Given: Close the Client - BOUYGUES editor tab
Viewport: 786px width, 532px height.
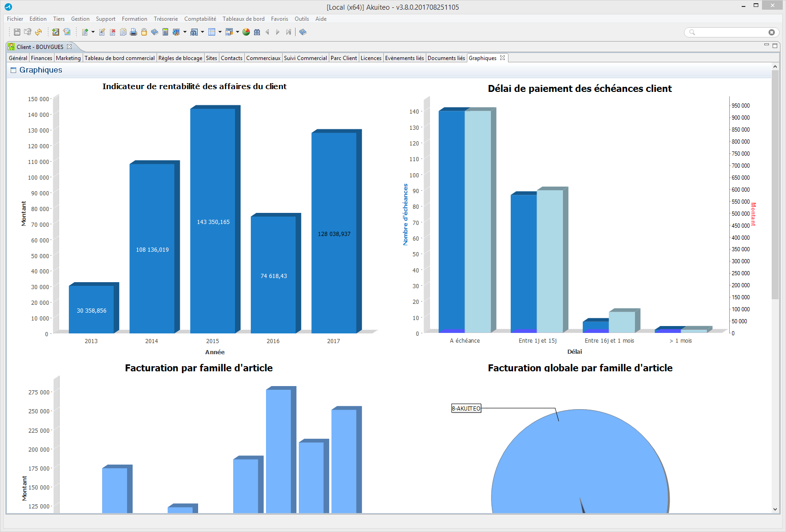Looking at the screenshot, I should (69, 47).
